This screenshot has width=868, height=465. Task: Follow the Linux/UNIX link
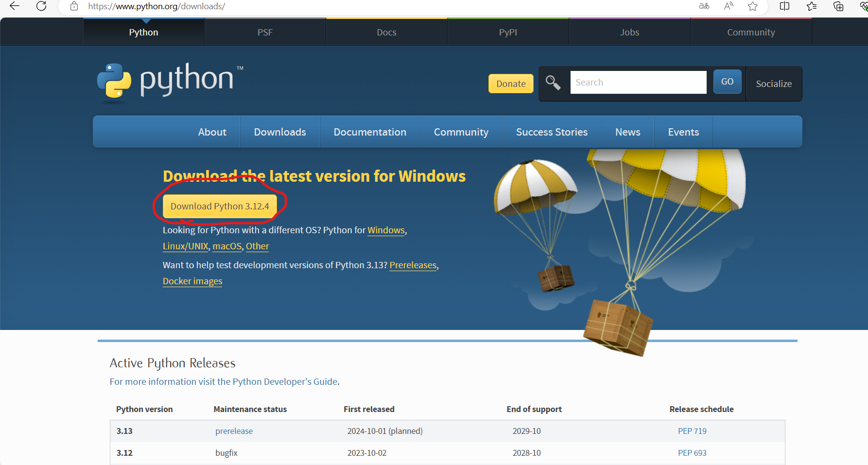coord(186,246)
